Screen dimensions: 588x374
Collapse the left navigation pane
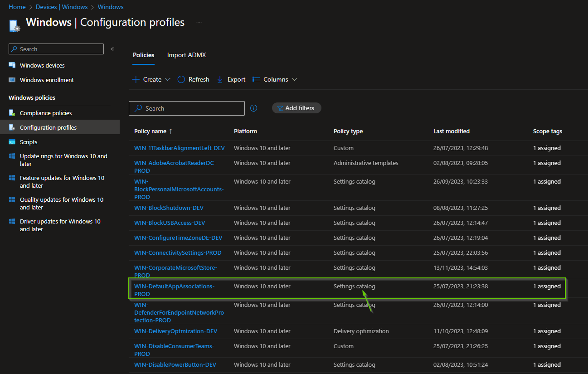click(112, 49)
